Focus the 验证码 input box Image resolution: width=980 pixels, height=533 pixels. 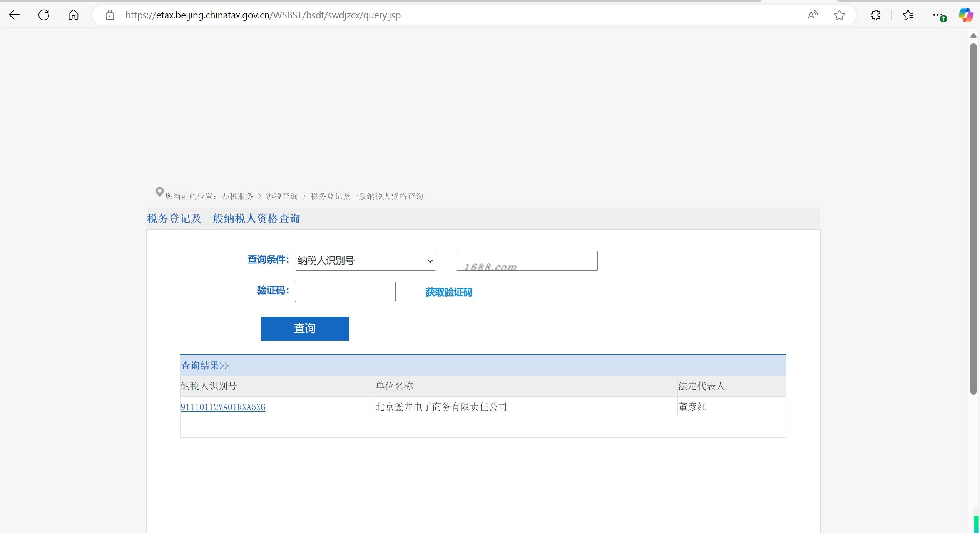pyautogui.click(x=345, y=292)
